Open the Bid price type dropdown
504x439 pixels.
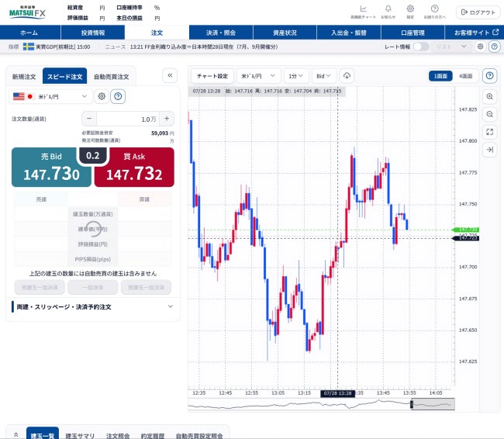(x=323, y=76)
